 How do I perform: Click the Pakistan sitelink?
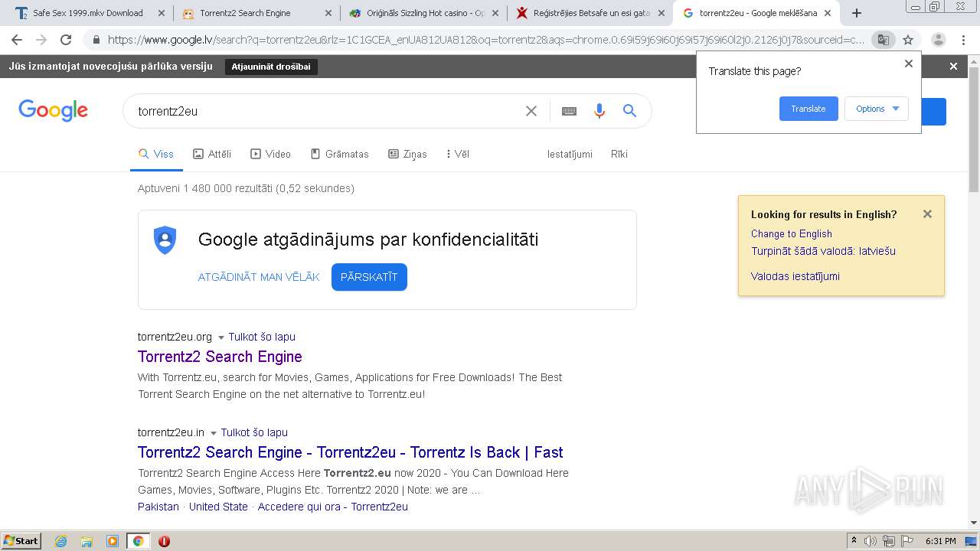pyautogui.click(x=158, y=507)
